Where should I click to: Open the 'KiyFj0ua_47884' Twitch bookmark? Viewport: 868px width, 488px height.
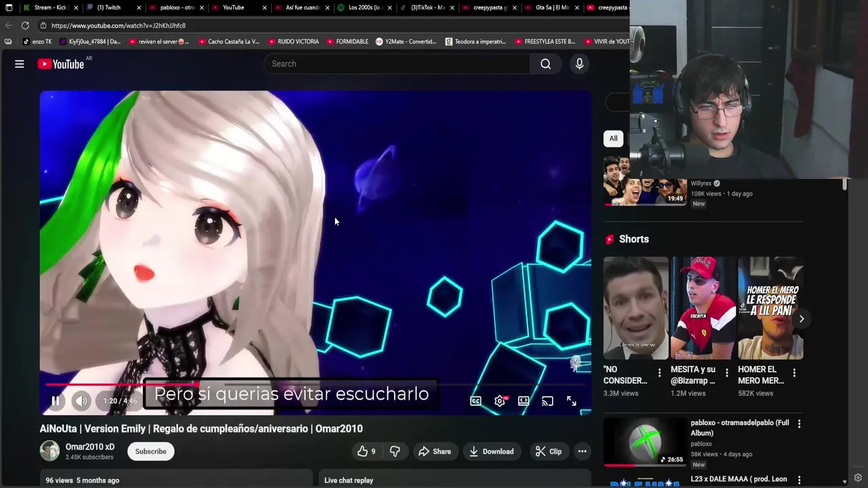pyautogui.click(x=90, y=41)
